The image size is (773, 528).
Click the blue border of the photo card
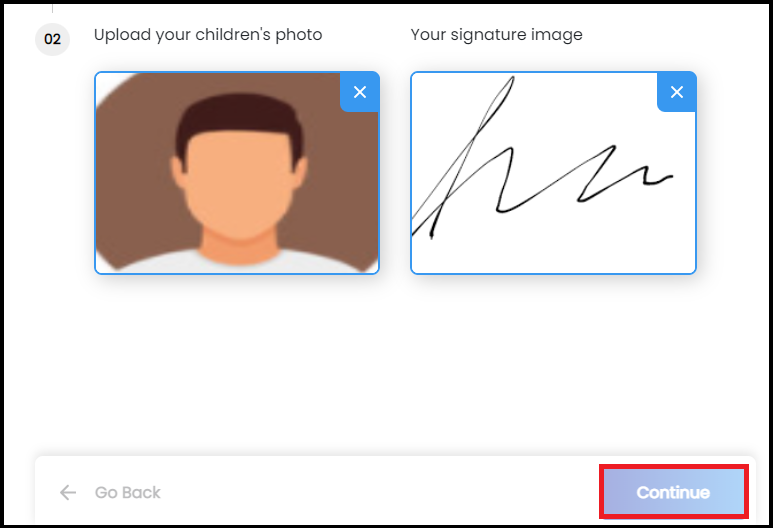click(x=95, y=173)
